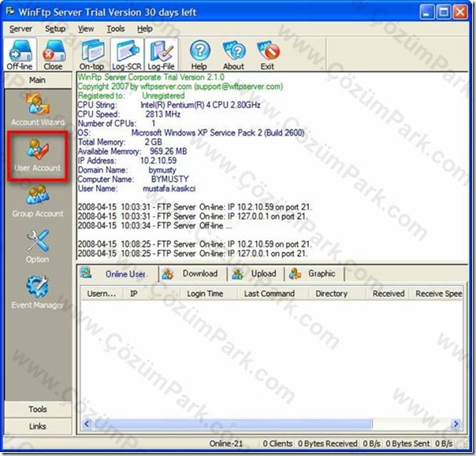The width and height of the screenshot is (476, 456).
Task: Open Help from the toolbar icon
Action: (199, 54)
